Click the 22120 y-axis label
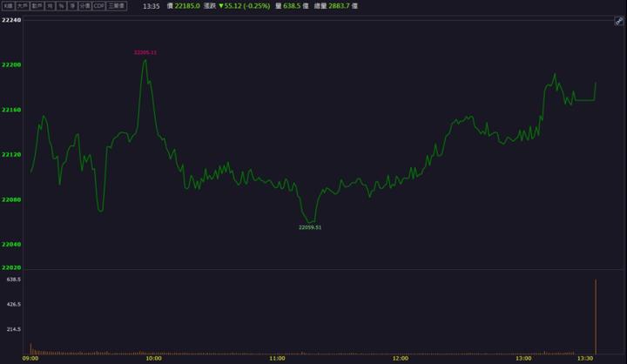The width and height of the screenshot is (627, 364). coord(11,154)
